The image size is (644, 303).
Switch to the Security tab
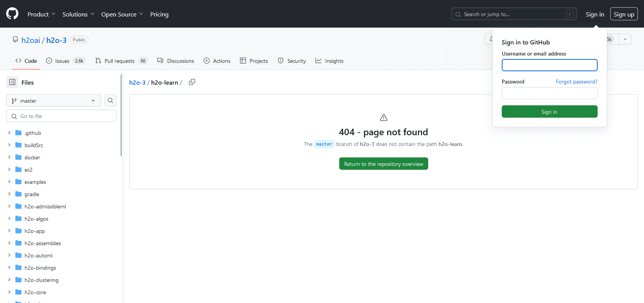(x=292, y=61)
